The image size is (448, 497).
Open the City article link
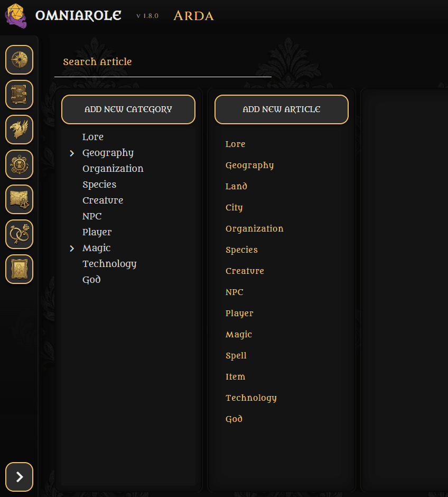(x=234, y=208)
